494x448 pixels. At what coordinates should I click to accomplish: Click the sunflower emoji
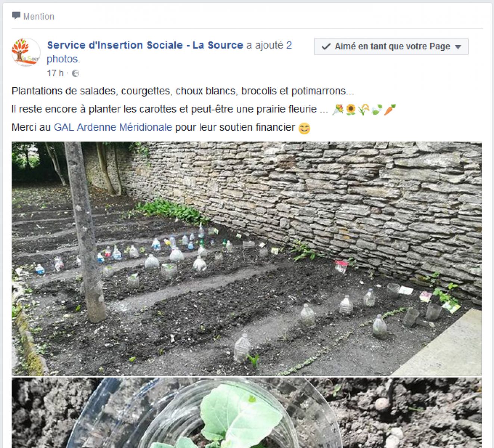350,109
